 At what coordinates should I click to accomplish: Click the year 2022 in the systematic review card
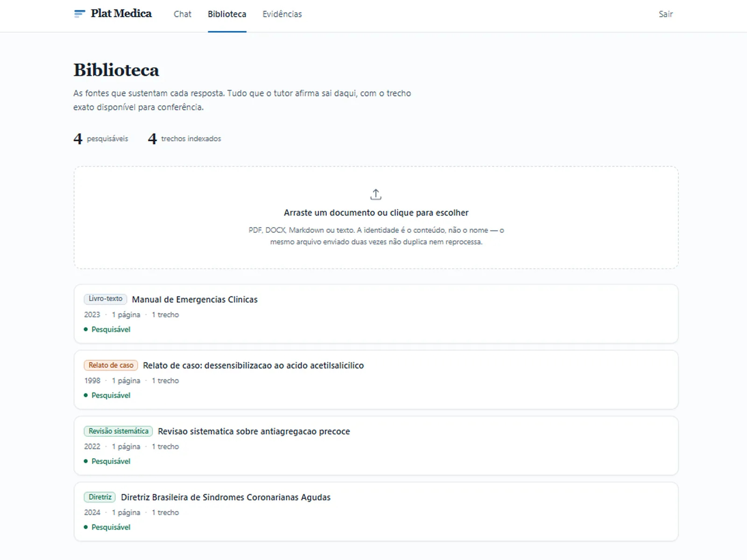pos(92,447)
